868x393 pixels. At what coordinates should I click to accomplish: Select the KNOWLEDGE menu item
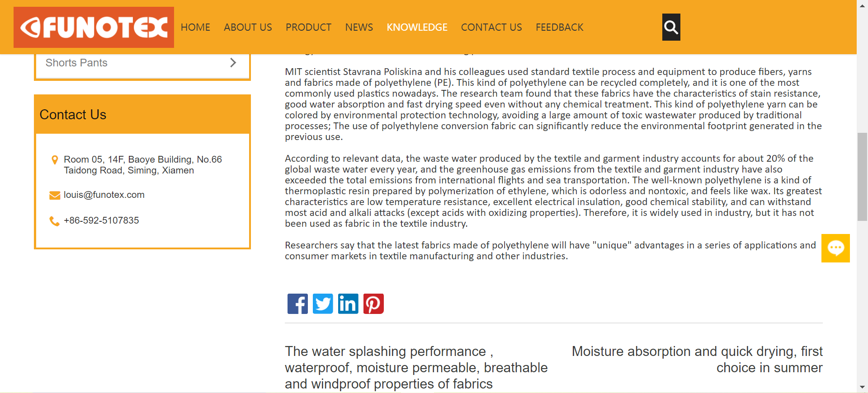417,27
